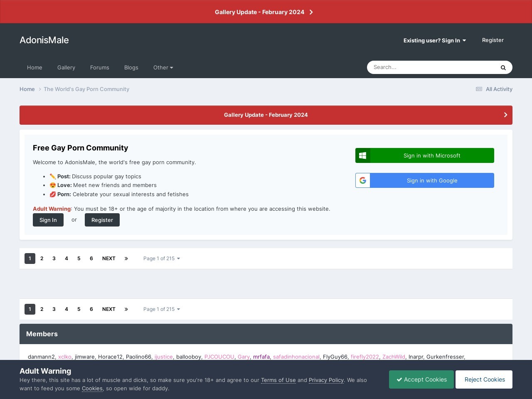Viewport: 532px width, 399px height.
Task: Click member name firefly2022
Action: click(365, 357)
